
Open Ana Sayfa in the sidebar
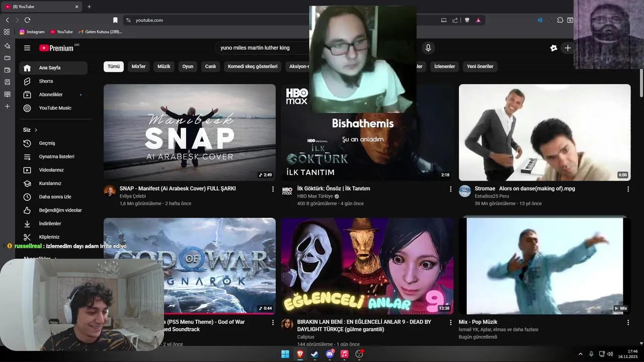[53, 68]
